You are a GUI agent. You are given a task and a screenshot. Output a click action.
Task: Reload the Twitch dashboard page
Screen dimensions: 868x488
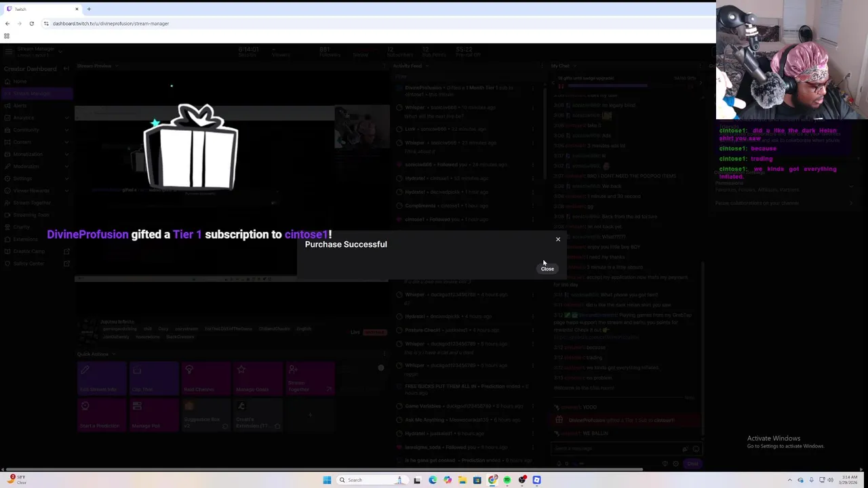click(x=31, y=24)
